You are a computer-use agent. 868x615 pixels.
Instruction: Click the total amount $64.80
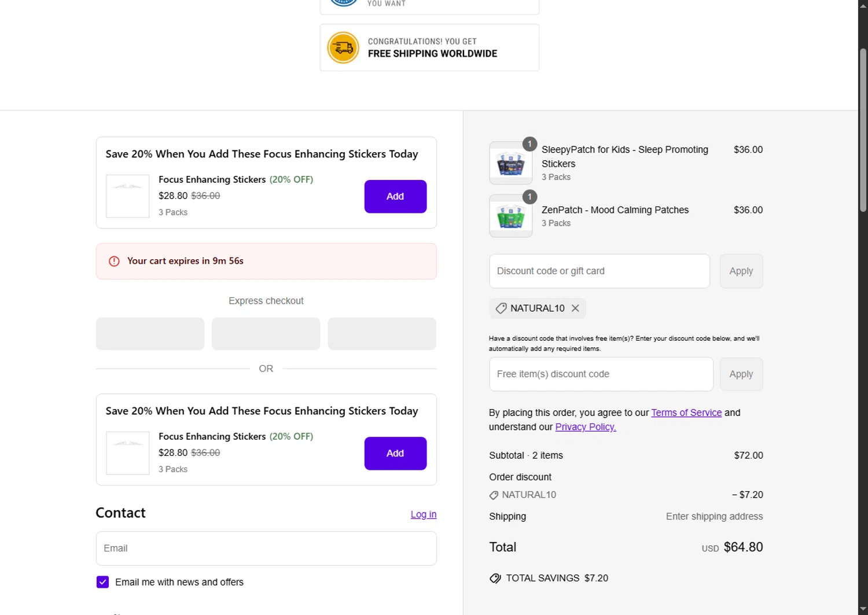point(743,547)
